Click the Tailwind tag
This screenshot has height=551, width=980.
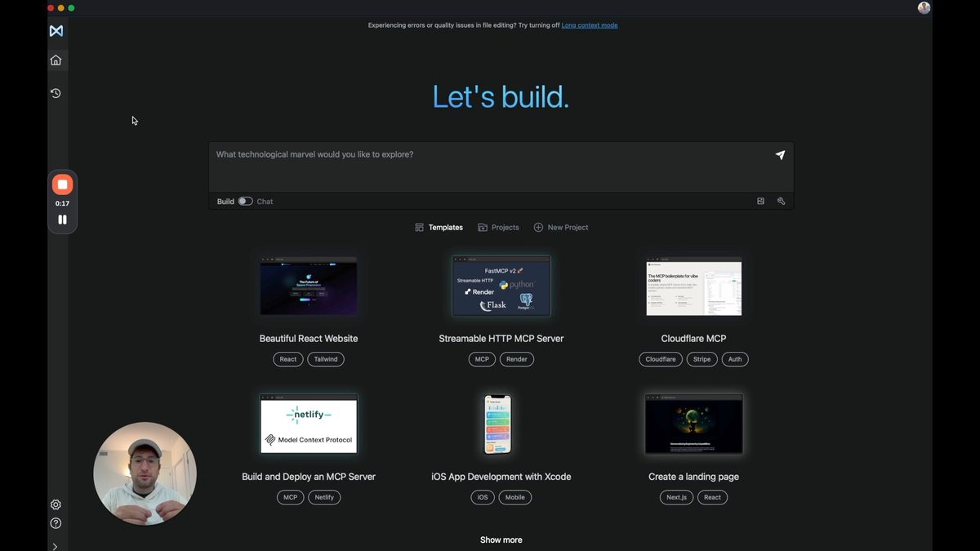[x=326, y=359]
